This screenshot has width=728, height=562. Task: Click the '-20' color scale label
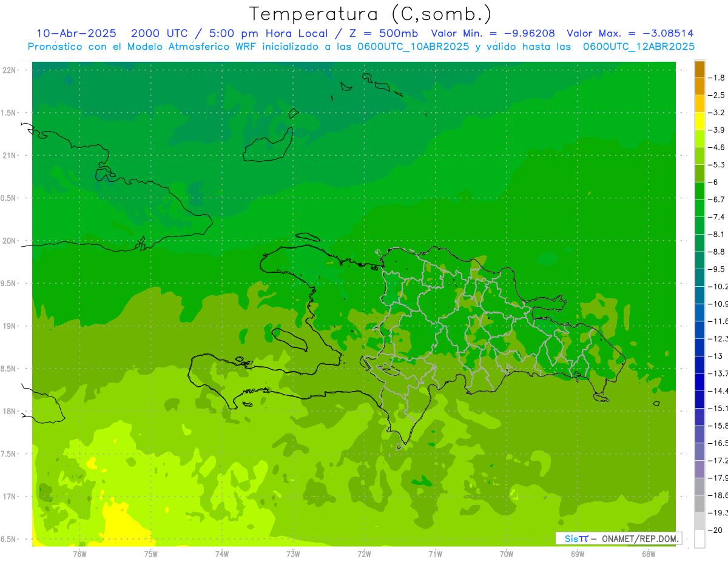pos(715,530)
